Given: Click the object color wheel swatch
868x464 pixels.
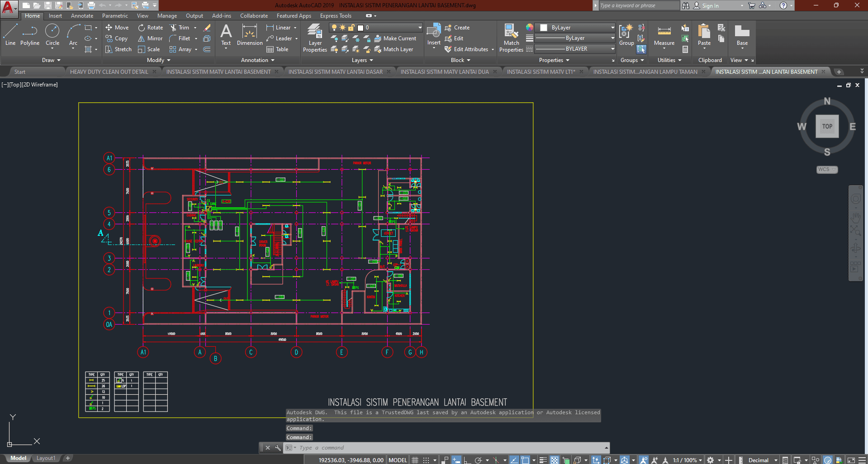Looking at the screenshot, I should click(529, 28).
